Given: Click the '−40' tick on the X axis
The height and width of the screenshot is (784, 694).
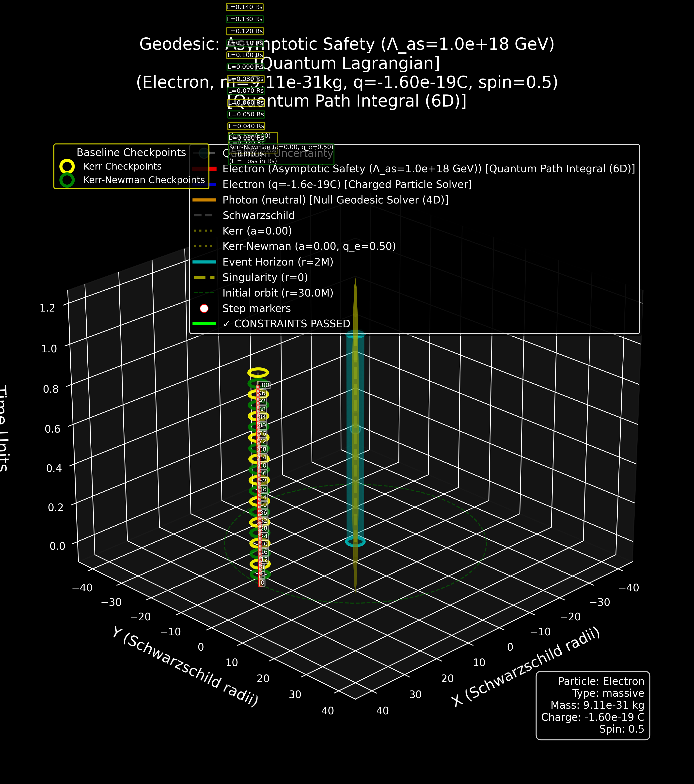Looking at the screenshot, I should 628,588.
